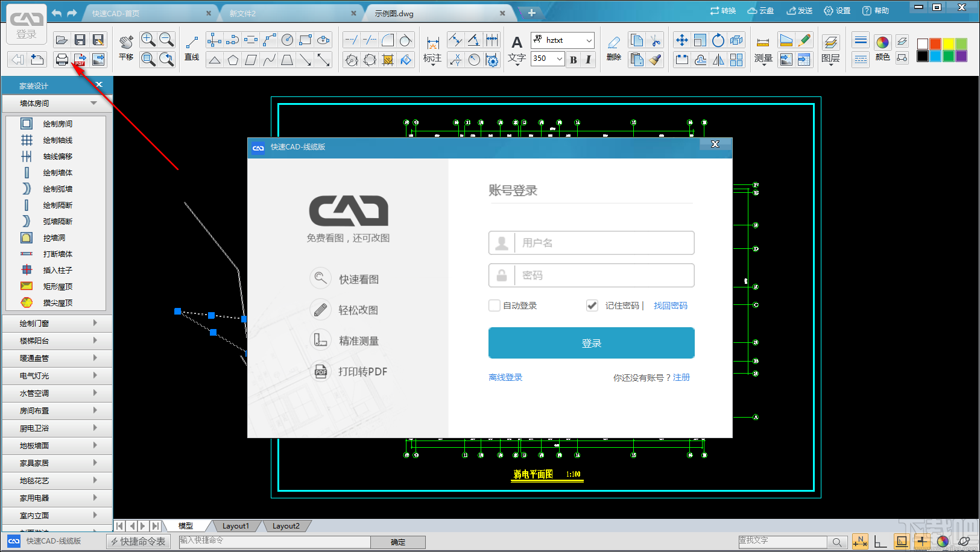Screen dimensions: 980x552
Task: Click the mirror tool icon
Action: click(718, 59)
